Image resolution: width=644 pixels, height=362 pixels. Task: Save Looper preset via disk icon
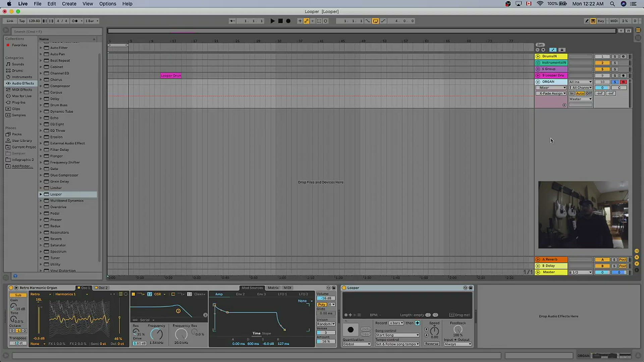click(471, 288)
